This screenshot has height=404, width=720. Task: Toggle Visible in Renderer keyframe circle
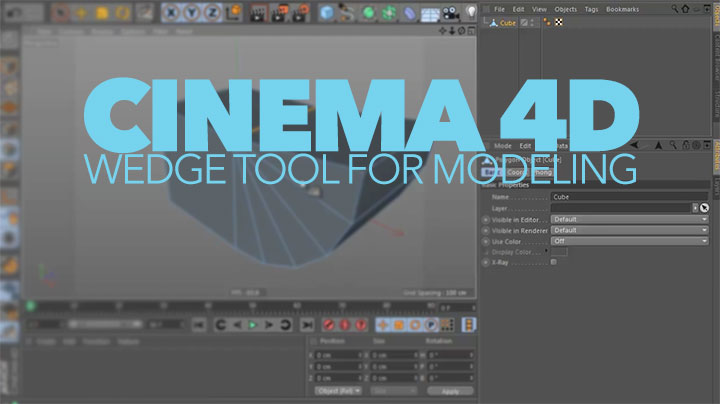pyautogui.click(x=485, y=231)
